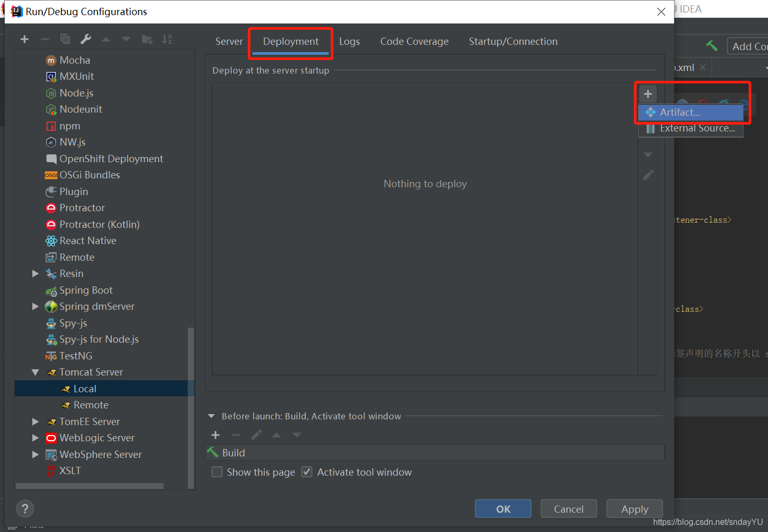Click the deployment edit pencil icon
This screenshot has height=532, width=768.
click(x=648, y=175)
